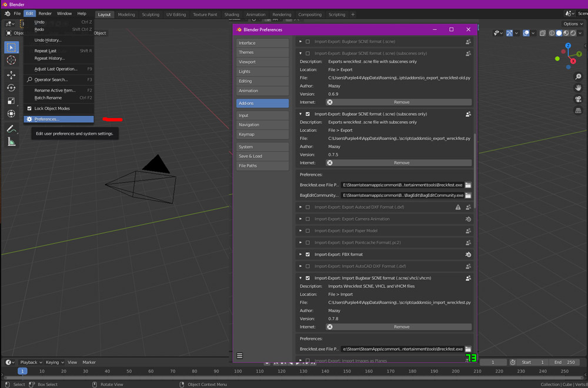The image size is (588, 388).
Task: Pick the Annotate pencil tool
Action: (11, 129)
